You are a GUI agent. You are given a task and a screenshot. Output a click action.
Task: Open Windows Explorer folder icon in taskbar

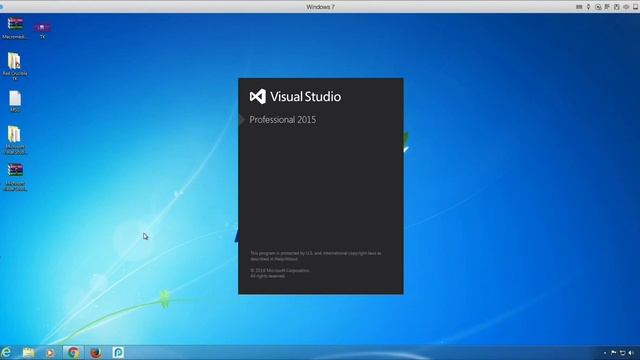coord(29,352)
